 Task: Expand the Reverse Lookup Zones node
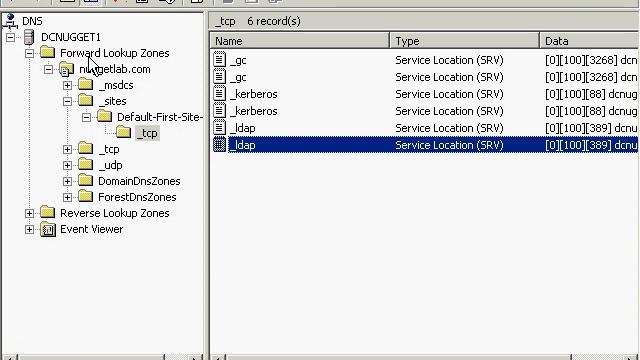pos(29,213)
